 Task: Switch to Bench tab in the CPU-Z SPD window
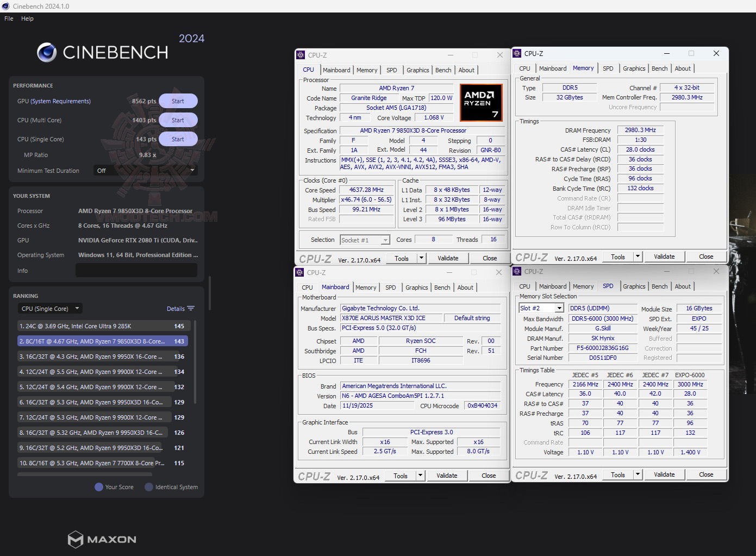660,286
